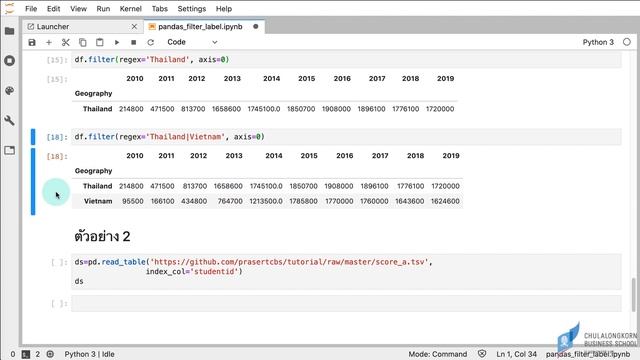
Task: Open the Run menu
Action: point(103,9)
